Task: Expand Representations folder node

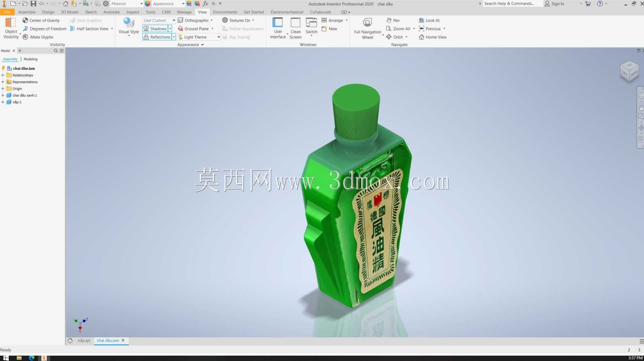Action: 3,82
